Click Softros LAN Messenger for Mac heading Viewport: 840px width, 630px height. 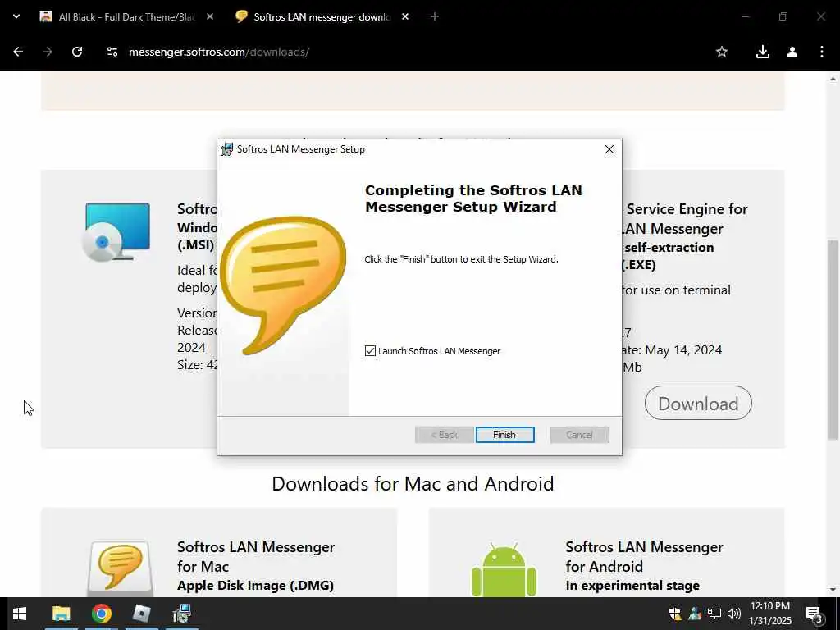click(x=256, y=557)
